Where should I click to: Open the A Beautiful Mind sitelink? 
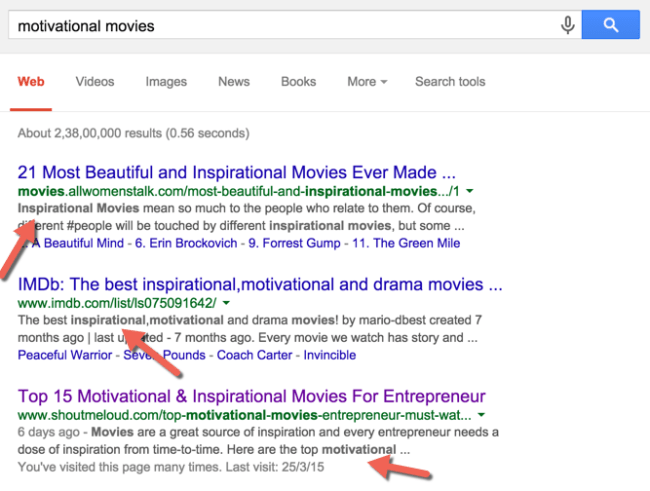[x=77, y=243]
